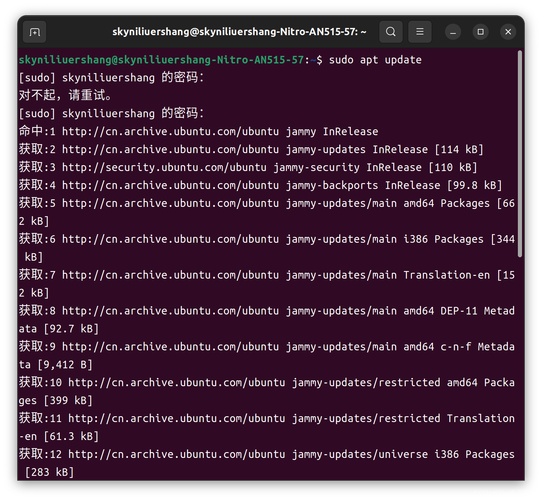542x500 pixels.
Task: Click the '[283 kB]' size text
Action: [49, 472]
